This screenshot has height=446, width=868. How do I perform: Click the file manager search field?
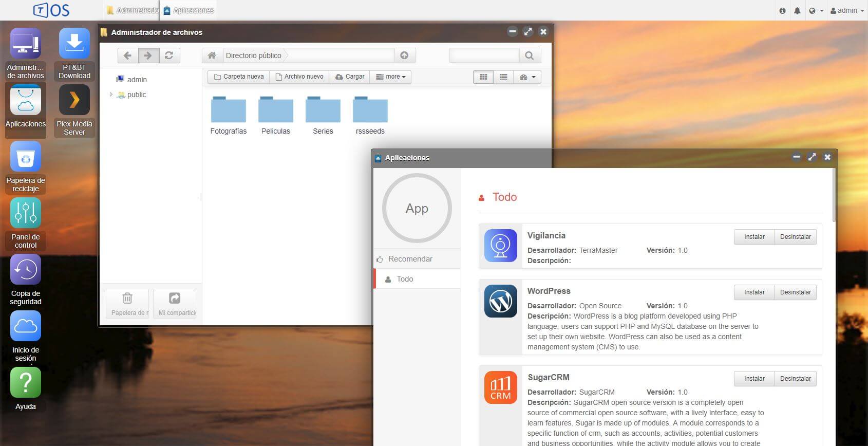[484, 55]
